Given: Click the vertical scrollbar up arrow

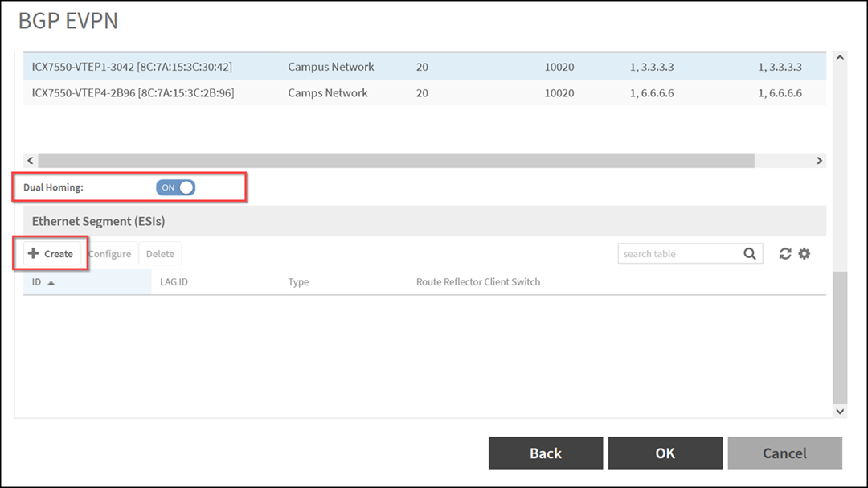Looking at the screenshot, I should 840,58.
